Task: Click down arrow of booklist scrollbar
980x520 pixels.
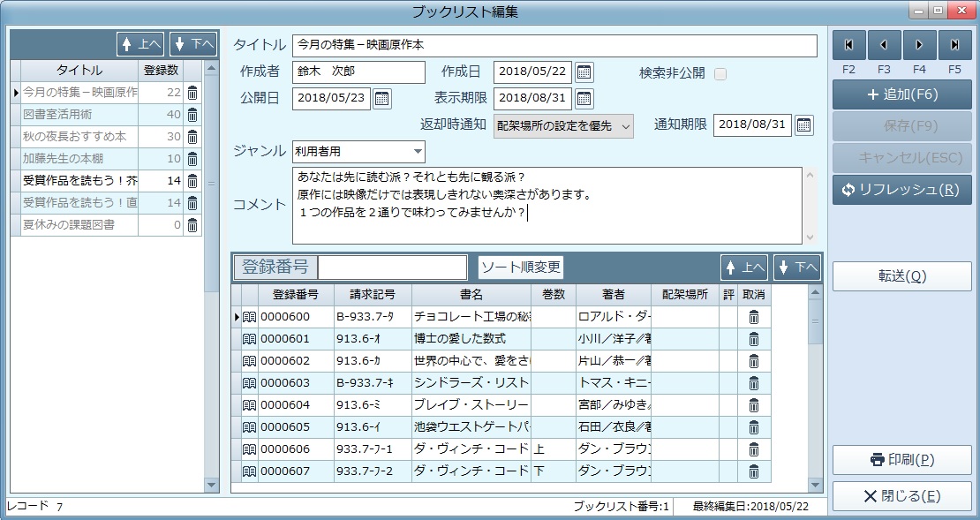Action: 211,485
